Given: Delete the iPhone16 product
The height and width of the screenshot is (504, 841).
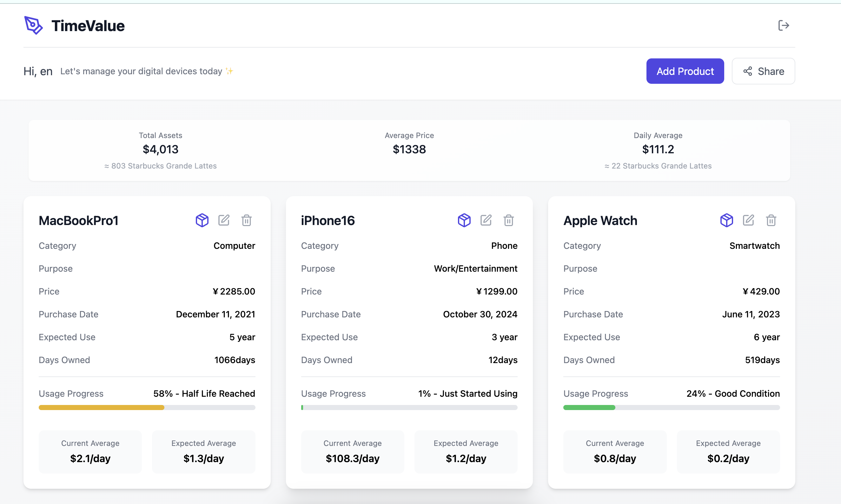Looking at the screenshot, I should pos(509,220).
